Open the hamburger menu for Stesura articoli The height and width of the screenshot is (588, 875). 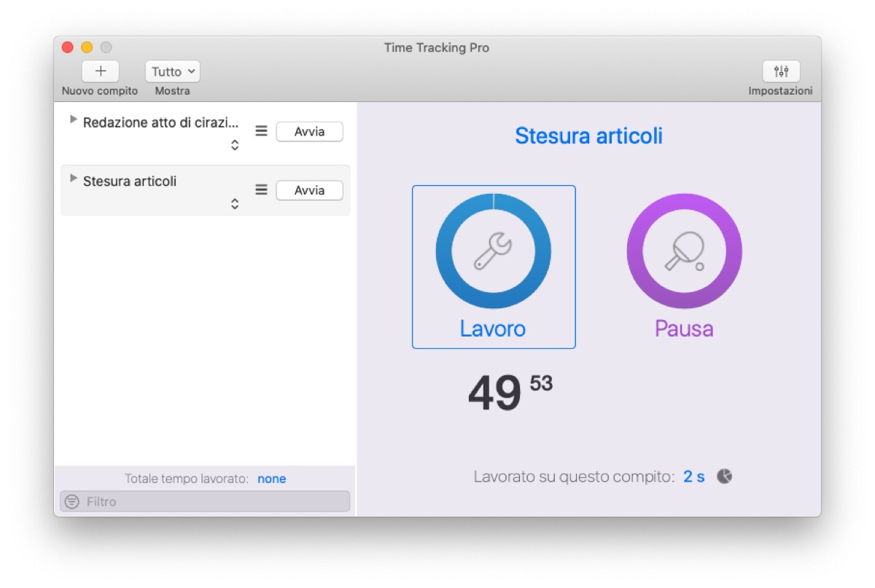[260, 190]
